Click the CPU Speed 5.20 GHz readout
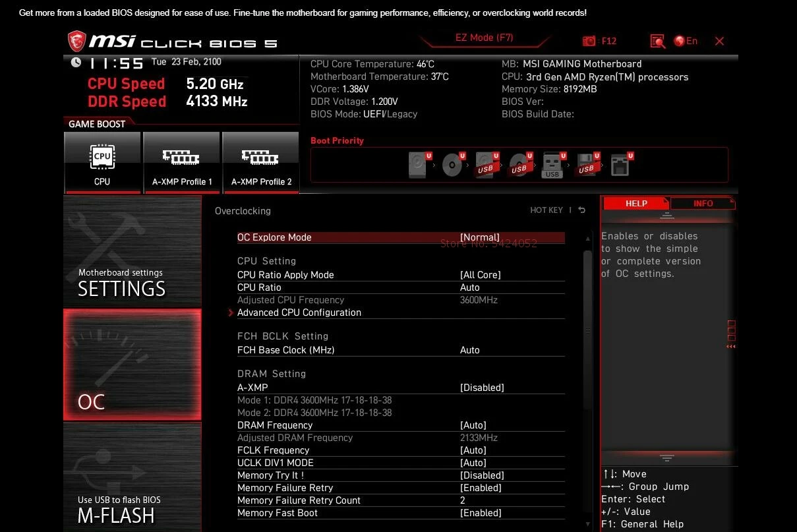Screen dimensions: 797x532 click(165, 84)
